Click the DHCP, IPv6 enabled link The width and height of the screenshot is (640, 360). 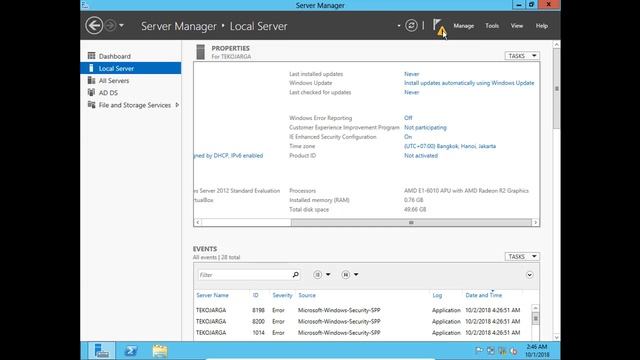pos(229,156)
